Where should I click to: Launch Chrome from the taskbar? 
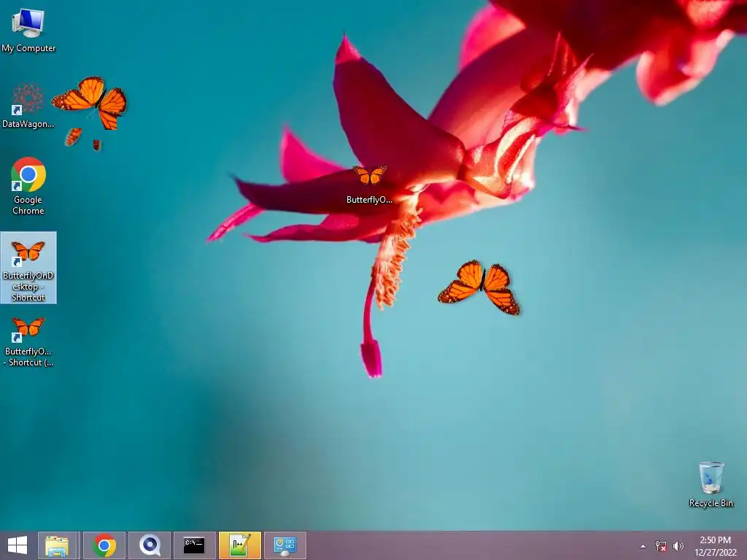point(104,545)
